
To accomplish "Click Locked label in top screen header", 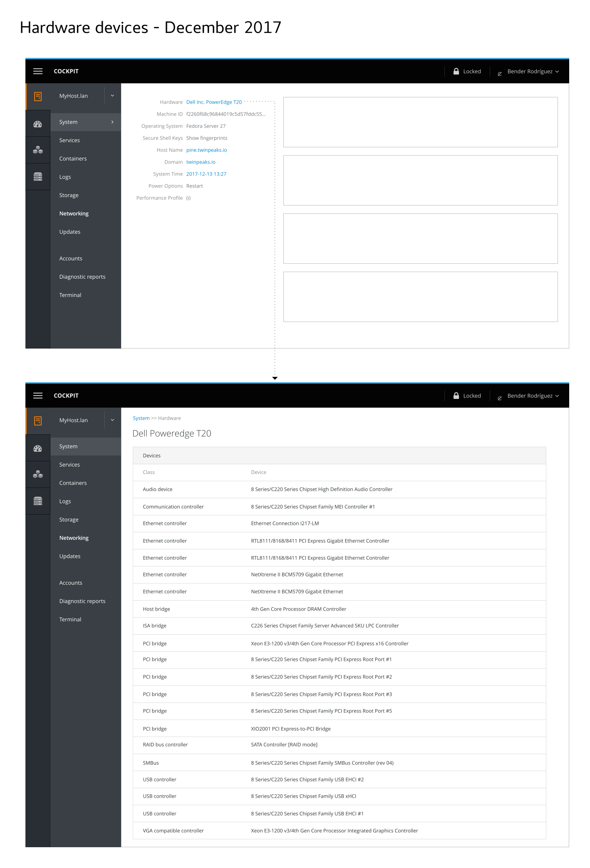I will point(472,72).
